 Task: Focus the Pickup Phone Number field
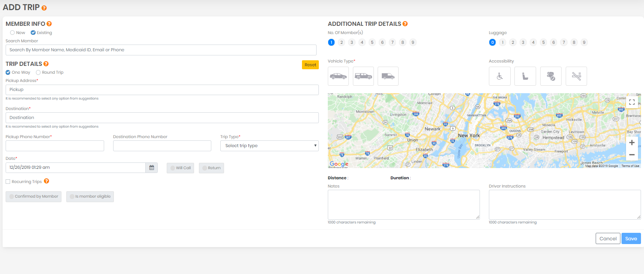click(x=55, y=146)
